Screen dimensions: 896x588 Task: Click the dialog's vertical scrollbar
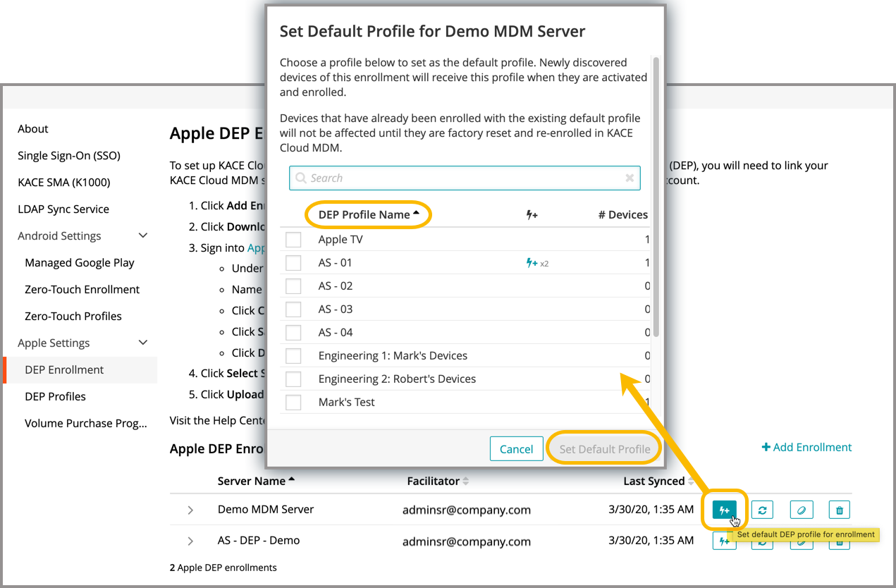[656, 197]
